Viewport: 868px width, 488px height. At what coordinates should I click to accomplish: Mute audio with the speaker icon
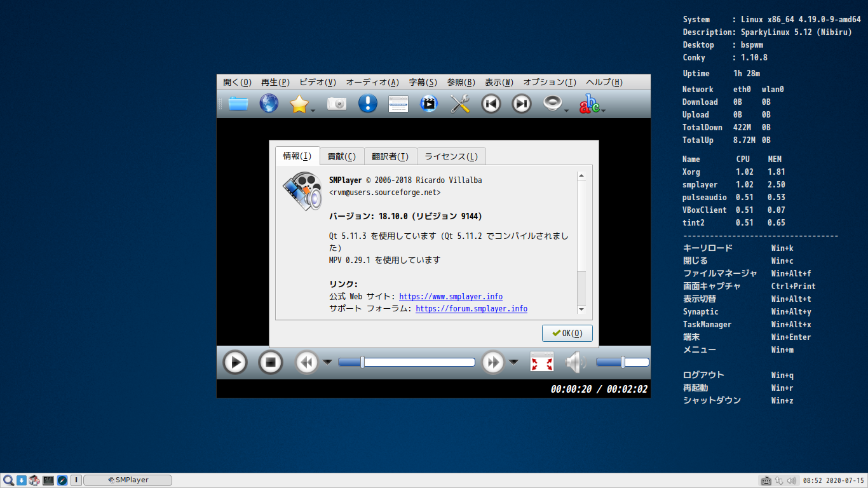point(575,362)
